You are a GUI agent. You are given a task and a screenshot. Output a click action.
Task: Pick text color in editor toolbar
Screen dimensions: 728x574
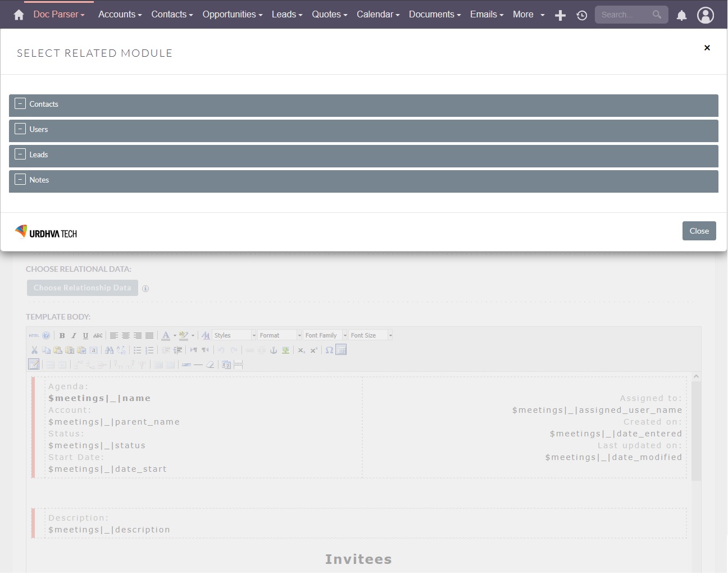pos(166,335)
